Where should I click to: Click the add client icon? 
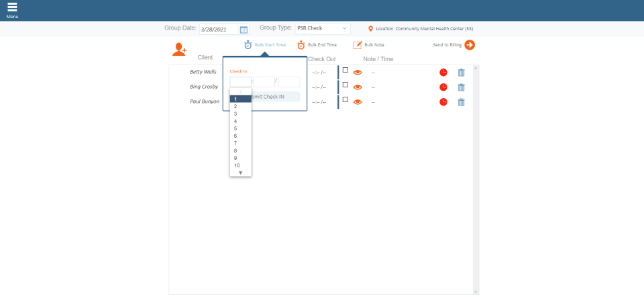click(179, 49)
